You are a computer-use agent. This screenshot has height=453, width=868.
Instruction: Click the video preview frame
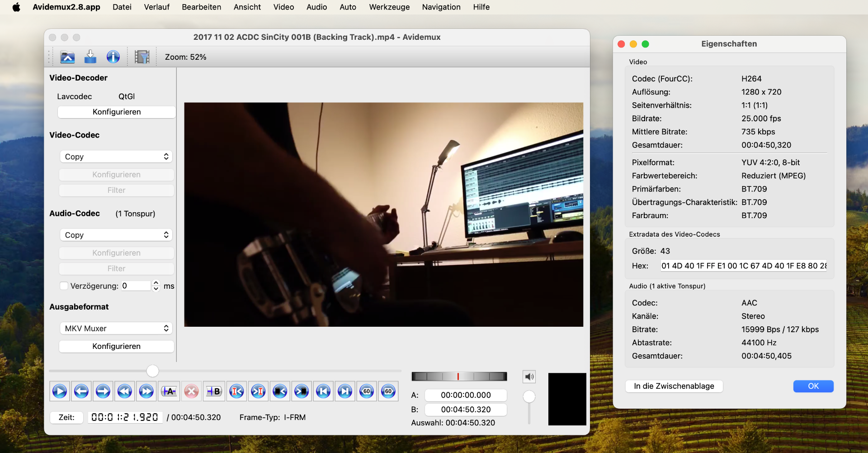point(383,215)
